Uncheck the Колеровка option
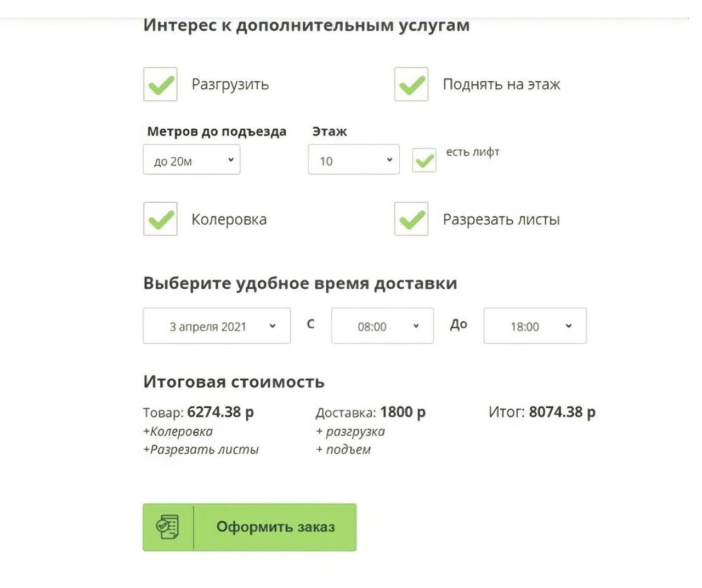The width and height of the screenshot is (702, 588). point(160,219)
